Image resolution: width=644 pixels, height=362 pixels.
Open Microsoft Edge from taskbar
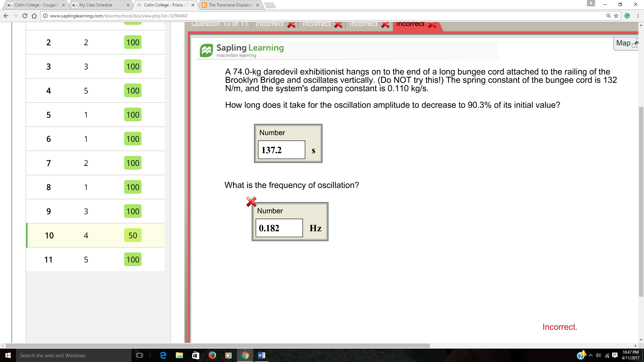163,355
